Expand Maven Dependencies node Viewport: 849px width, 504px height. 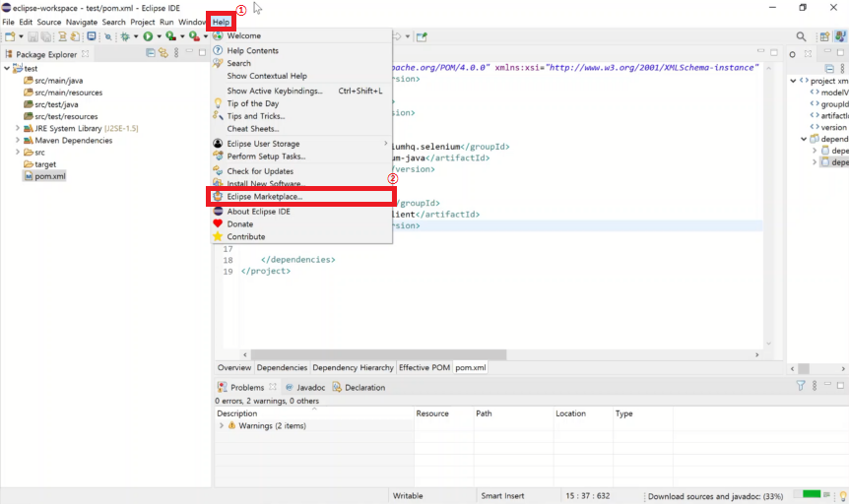click(x=18, y=140)
